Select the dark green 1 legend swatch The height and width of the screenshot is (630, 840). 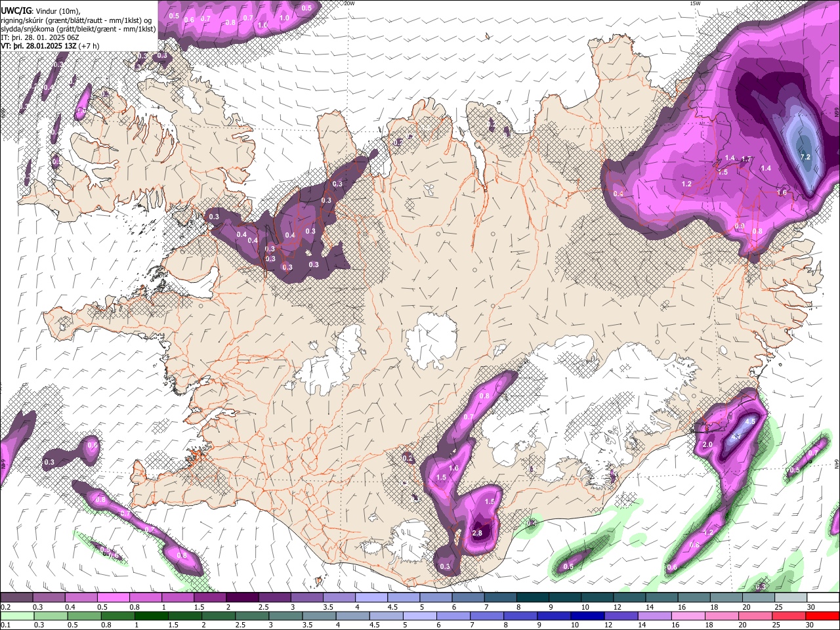click(150, 616)
